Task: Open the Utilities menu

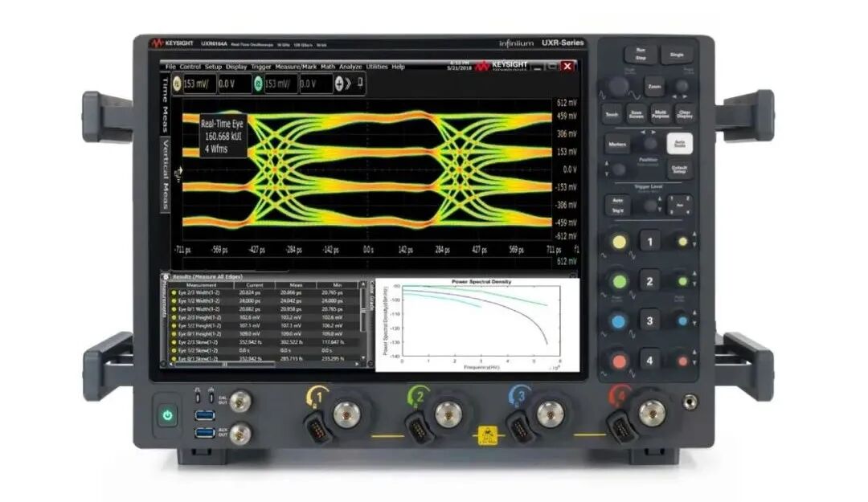Action: (377, 67)
